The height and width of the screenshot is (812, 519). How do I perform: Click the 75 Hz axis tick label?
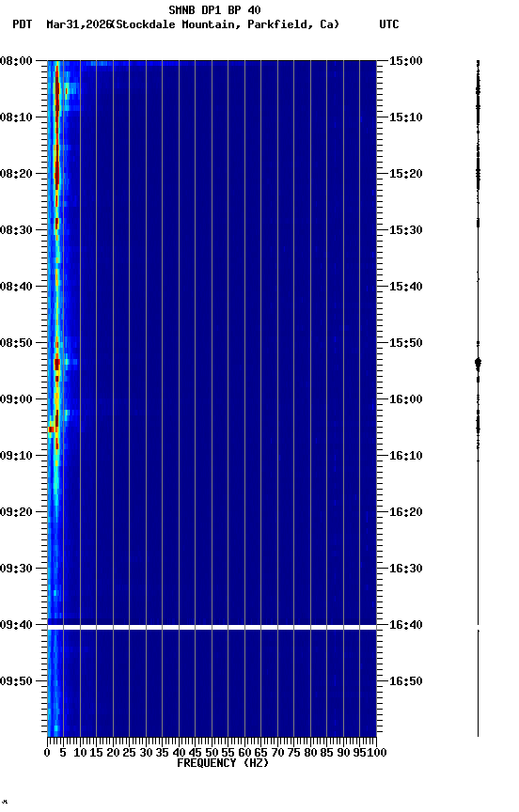point(293,754)
